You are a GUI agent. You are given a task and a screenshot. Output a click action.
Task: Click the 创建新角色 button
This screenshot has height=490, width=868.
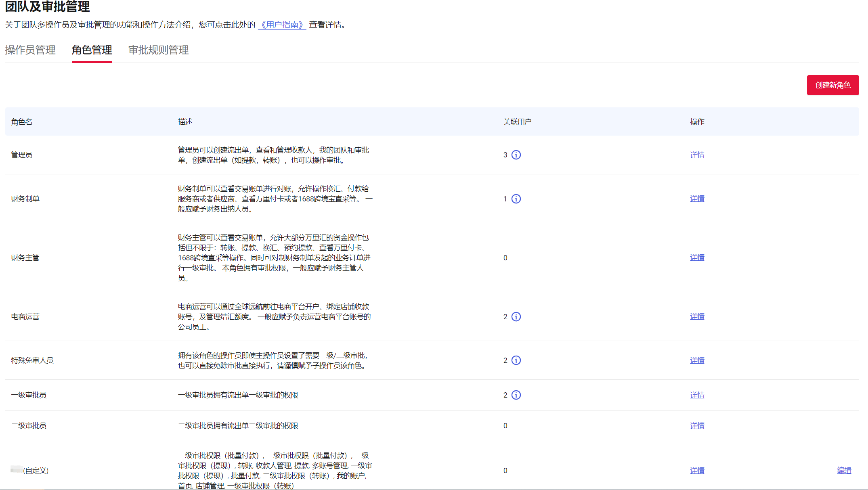coord(832,85)
